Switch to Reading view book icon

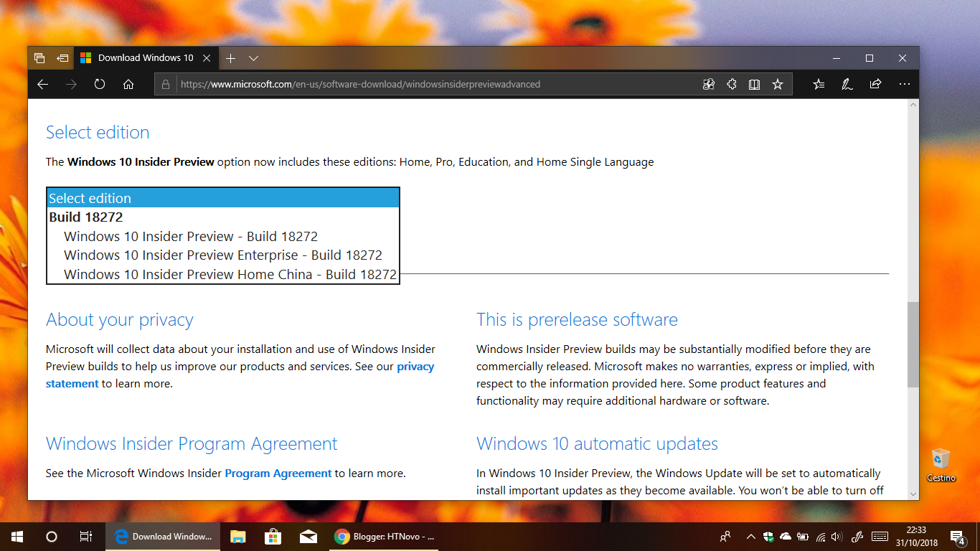pos(754,84)
